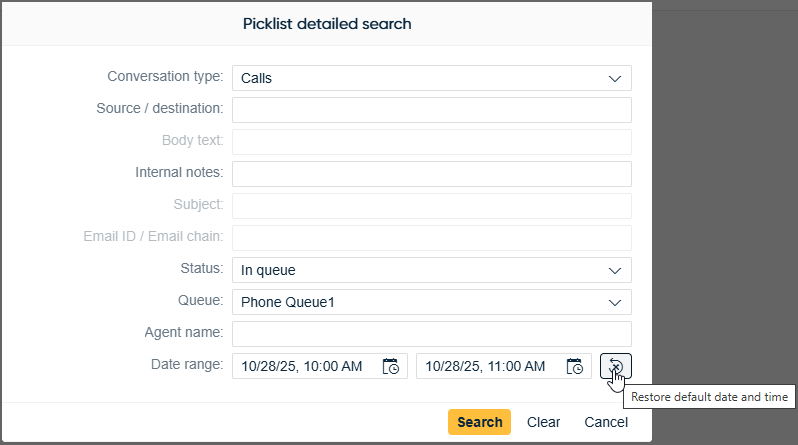Click the Conversation type label
The width and height of the screenshot is (798, 445).
click(x=165, y=77)
